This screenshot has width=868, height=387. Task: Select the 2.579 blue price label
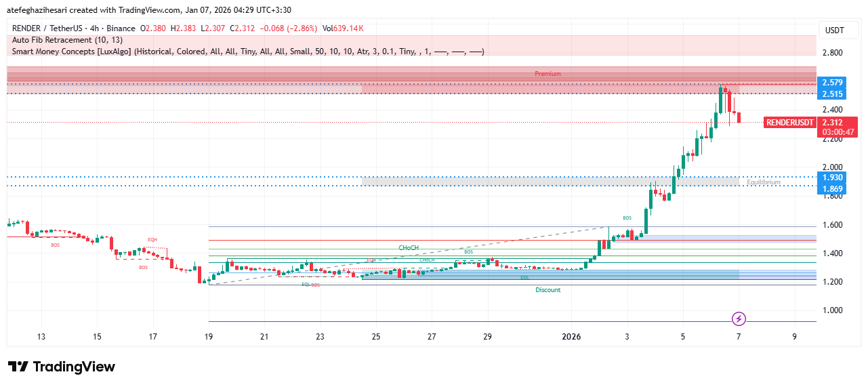[x=832, y=83]
